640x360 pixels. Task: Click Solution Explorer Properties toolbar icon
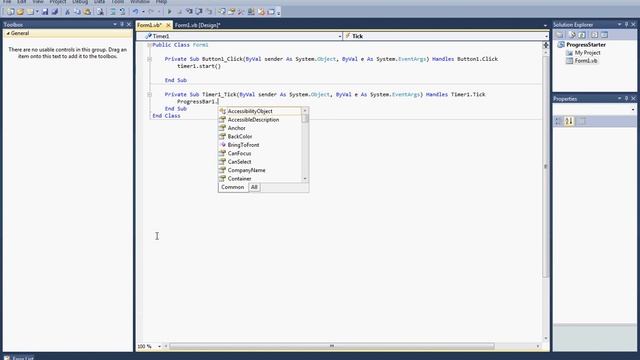click(x=560, y=35)
